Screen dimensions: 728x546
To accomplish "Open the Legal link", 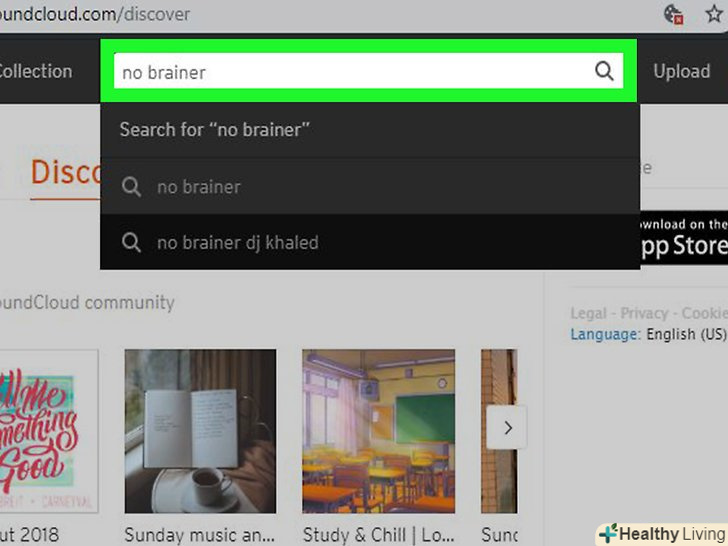I will click(588, 313).
